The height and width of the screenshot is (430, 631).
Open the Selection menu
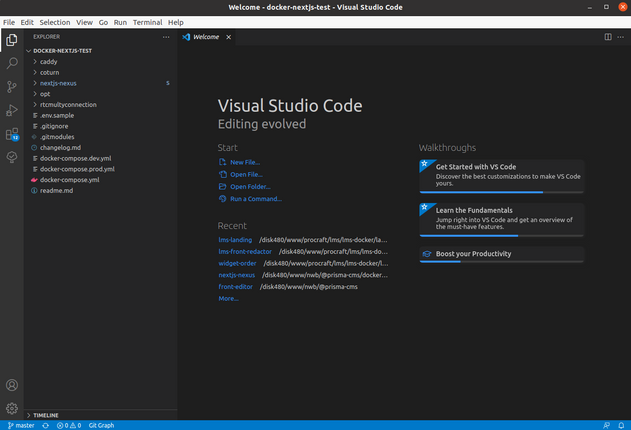click(x=55, y=23)
